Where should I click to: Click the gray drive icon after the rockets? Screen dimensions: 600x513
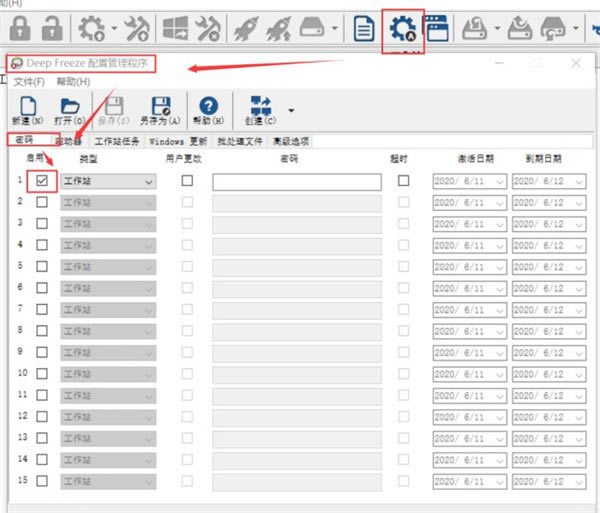312,28
